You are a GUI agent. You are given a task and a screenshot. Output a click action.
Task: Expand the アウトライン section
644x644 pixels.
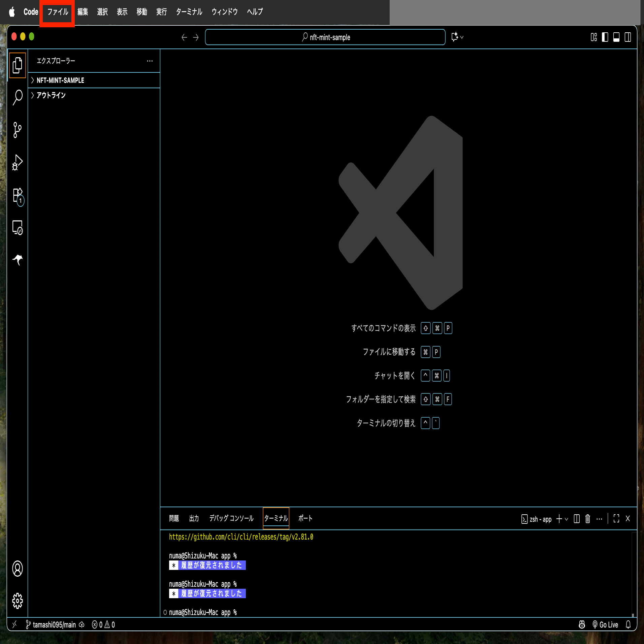click(x=94, y=95)
